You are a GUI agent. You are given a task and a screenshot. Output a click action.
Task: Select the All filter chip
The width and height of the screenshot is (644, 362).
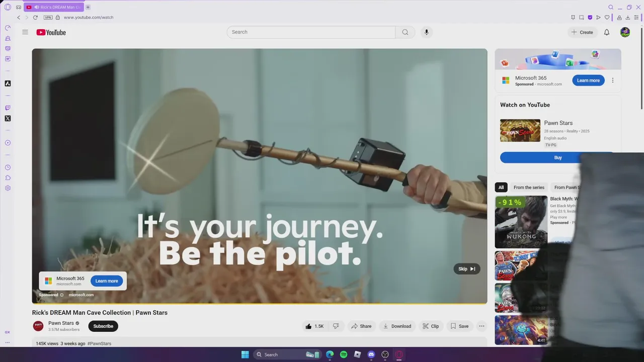(501, 188)
